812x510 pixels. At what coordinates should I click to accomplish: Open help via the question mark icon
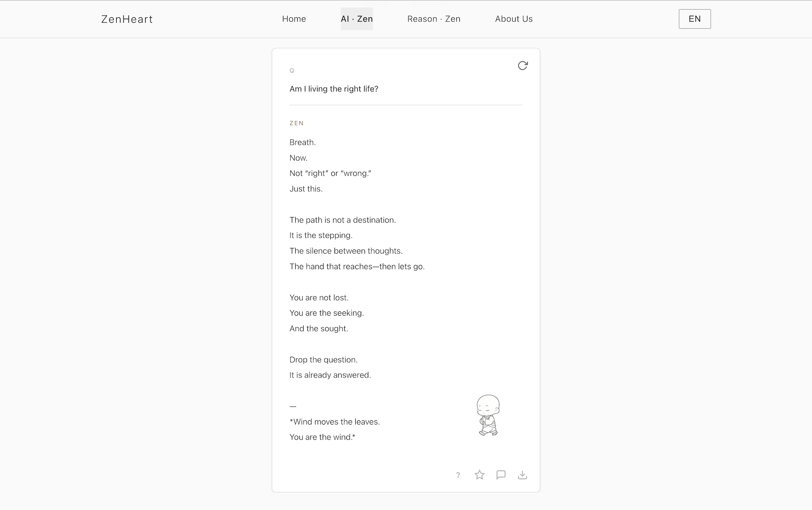coord(458,475)
